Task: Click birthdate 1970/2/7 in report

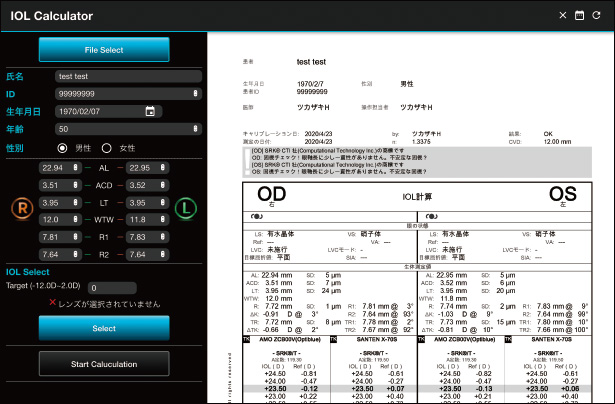Action: 310,84
